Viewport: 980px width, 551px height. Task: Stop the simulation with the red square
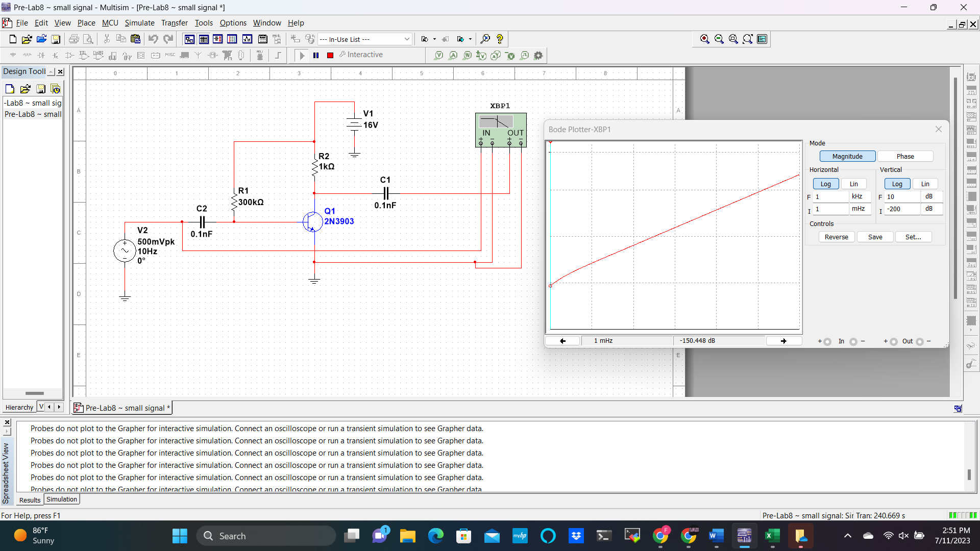[x=330, y=55]
